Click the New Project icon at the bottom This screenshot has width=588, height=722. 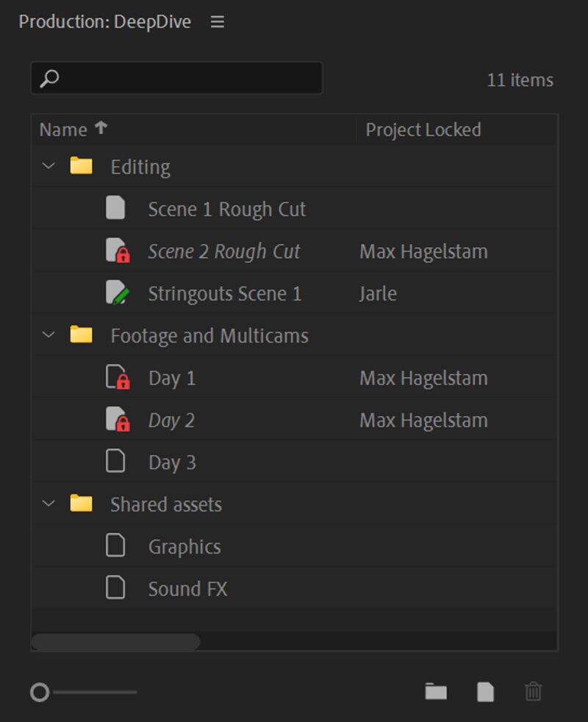[x=484, y=692]
